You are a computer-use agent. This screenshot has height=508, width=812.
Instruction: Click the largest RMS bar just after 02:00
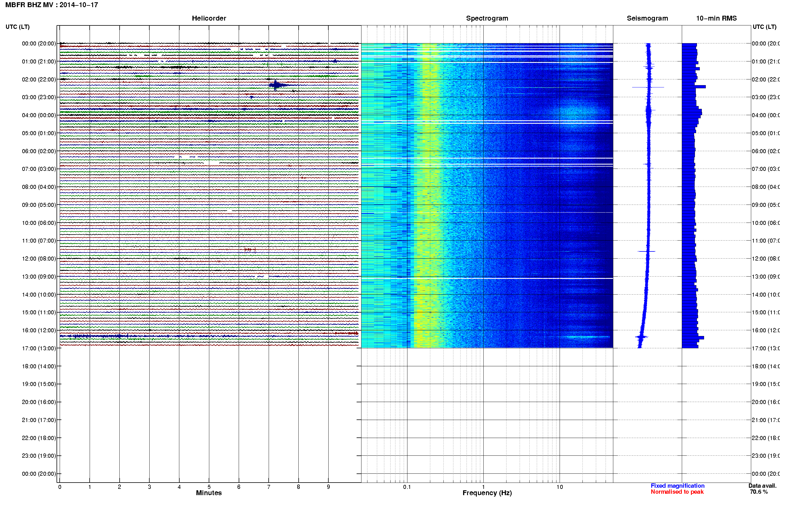(x=694, y=87)
